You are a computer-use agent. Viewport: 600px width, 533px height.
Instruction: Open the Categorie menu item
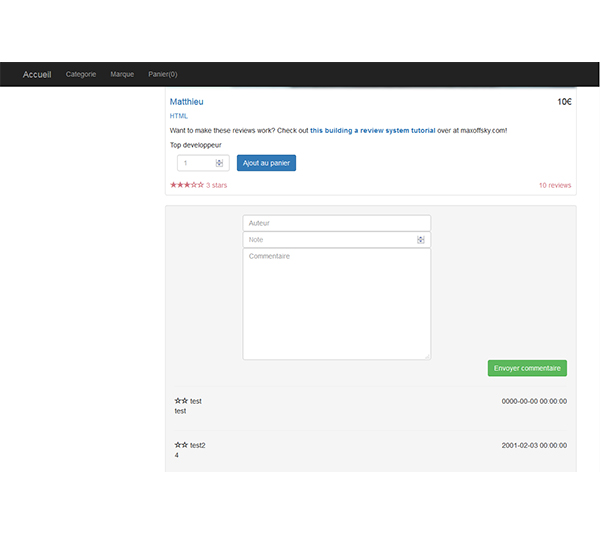point(81,74)
